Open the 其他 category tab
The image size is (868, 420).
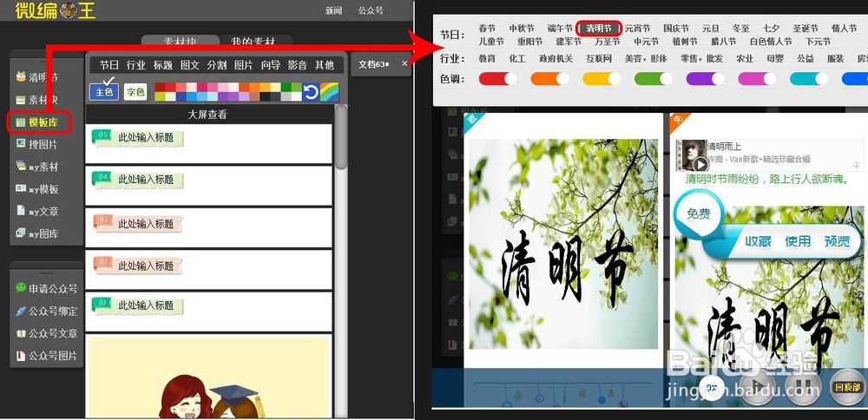tap(325, 65)
